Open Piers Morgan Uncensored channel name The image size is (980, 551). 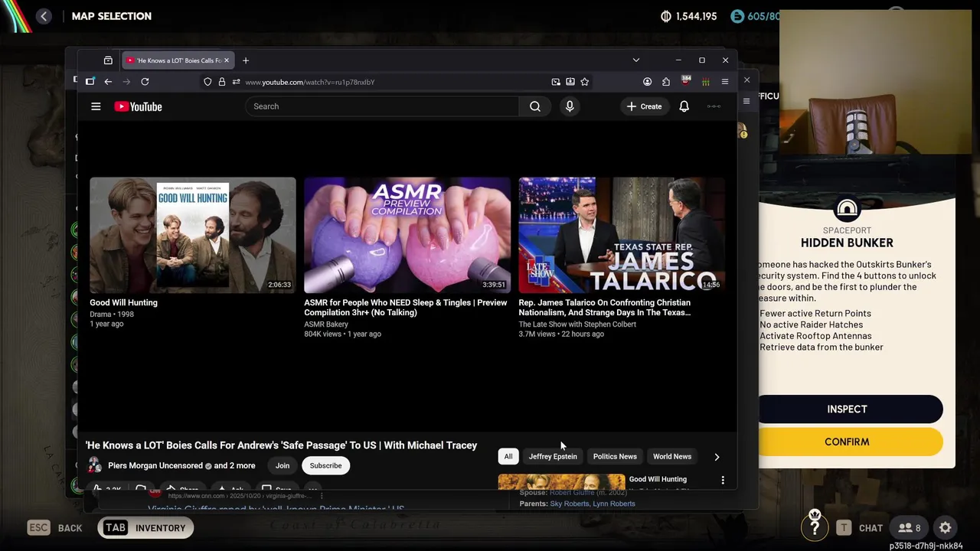(x=155, y=465)
